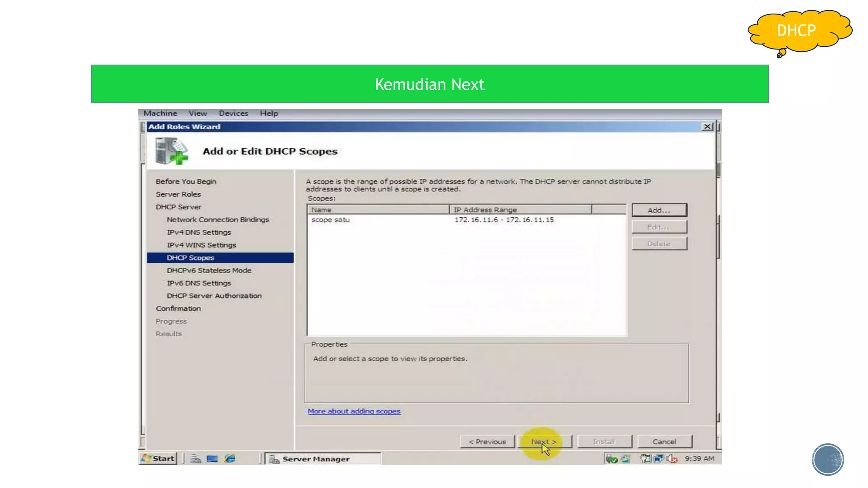
Task: Click the < Previous button
Action: click(487, 441)
